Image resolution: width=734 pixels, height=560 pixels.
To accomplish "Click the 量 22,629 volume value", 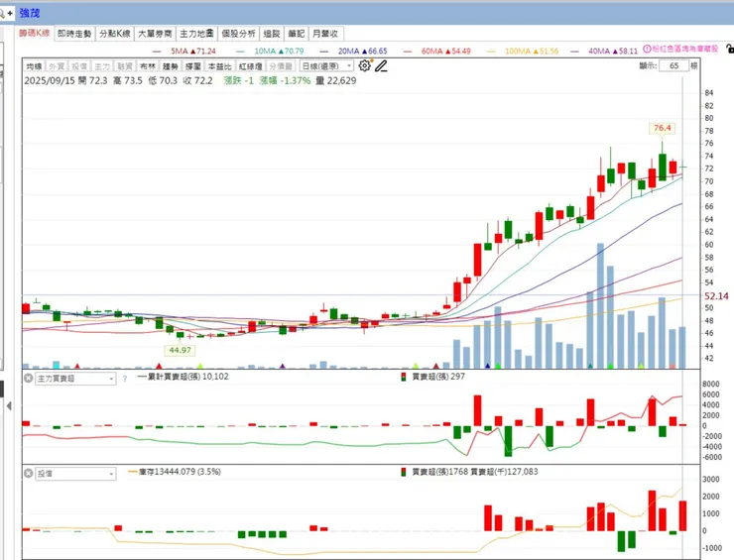I will point(335,80).
